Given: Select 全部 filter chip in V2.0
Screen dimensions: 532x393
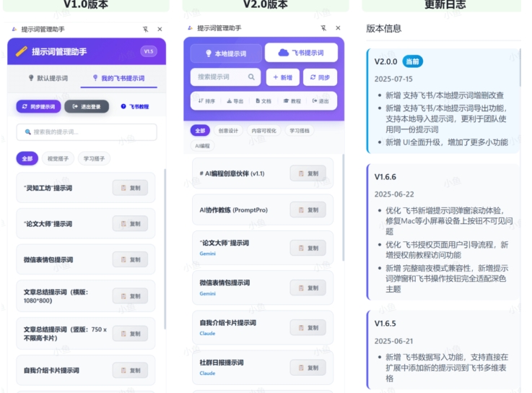Looking at the screenshot, I should (x=200, y=131).
